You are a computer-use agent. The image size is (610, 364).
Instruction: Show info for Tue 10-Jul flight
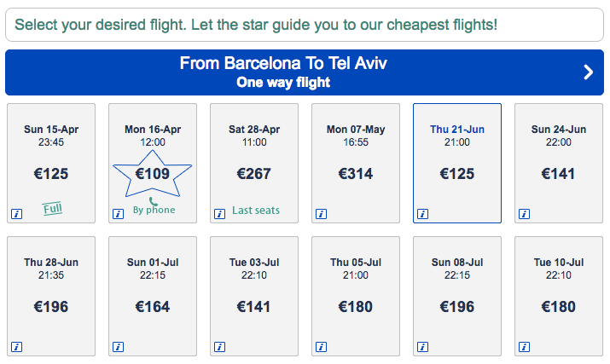tap(525, 346)
